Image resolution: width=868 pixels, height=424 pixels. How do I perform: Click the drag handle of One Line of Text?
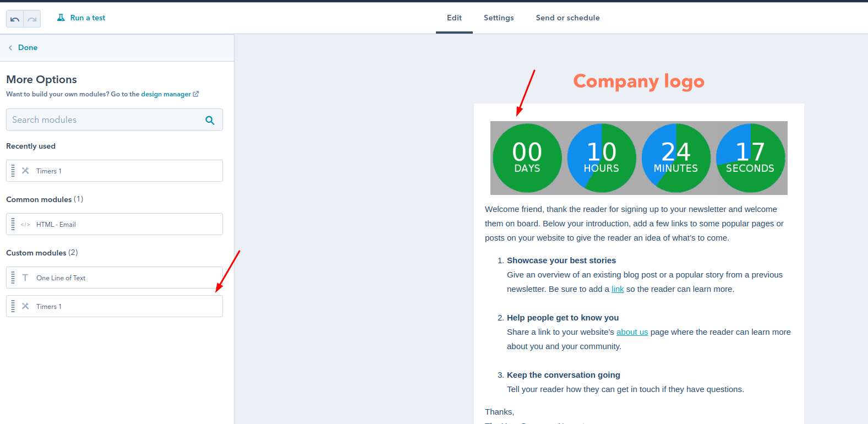13,278
